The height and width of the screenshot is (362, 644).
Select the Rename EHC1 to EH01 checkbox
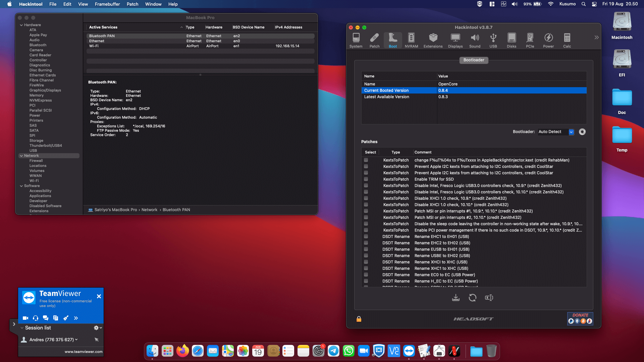click(x=366, y=237)
